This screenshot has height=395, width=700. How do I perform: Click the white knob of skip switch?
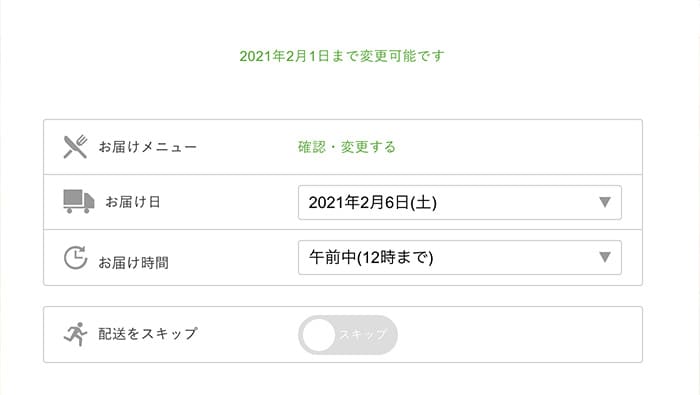pos(318,335)
